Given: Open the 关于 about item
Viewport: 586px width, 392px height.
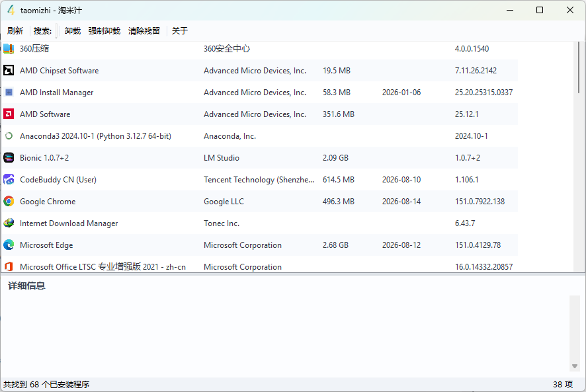Looking at the screenshot, I should [180, 30].
